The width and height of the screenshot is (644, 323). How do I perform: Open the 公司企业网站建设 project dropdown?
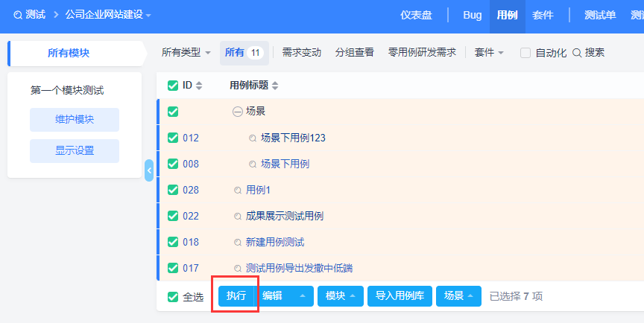(108, 15)
